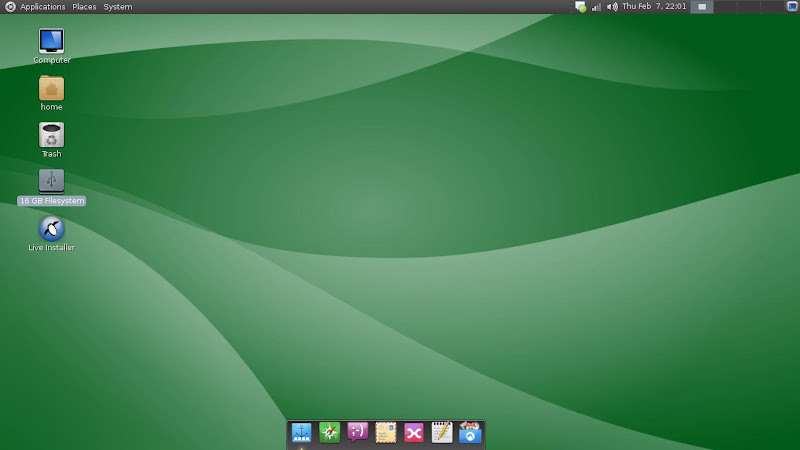Click the volume speaker icon in panel
Screen dimensions: 800x450
tap(612, 7)
